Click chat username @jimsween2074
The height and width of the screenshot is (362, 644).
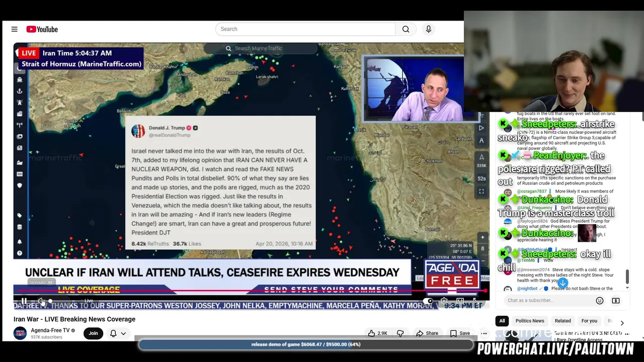click(533, 270)
